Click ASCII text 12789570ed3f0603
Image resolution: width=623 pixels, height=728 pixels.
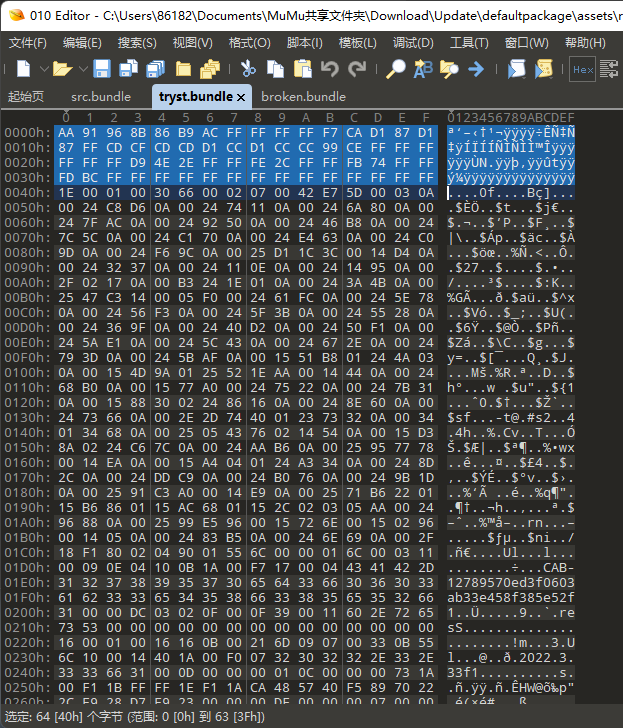pyautogui.click(x=511, y=582)
